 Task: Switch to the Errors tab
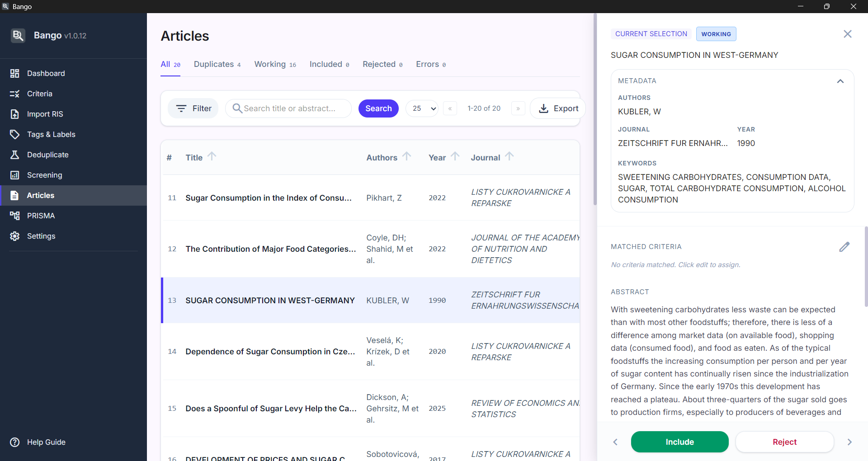pyautogui.click(x=431, y=65)
